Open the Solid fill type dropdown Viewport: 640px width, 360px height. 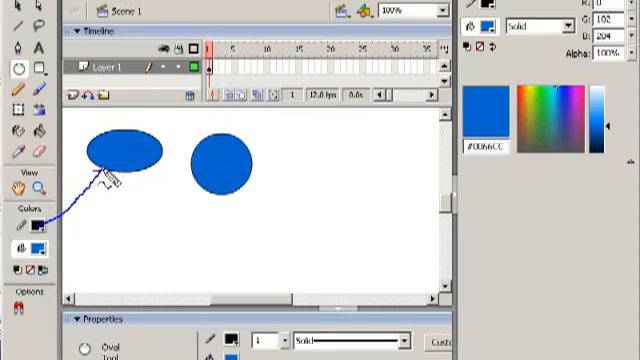tap(568, 27)
